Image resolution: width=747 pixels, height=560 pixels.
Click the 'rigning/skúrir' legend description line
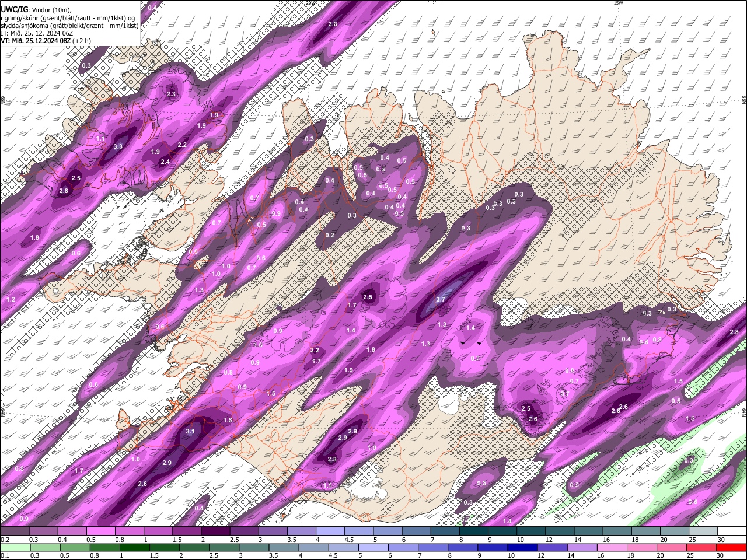(68, 18)
